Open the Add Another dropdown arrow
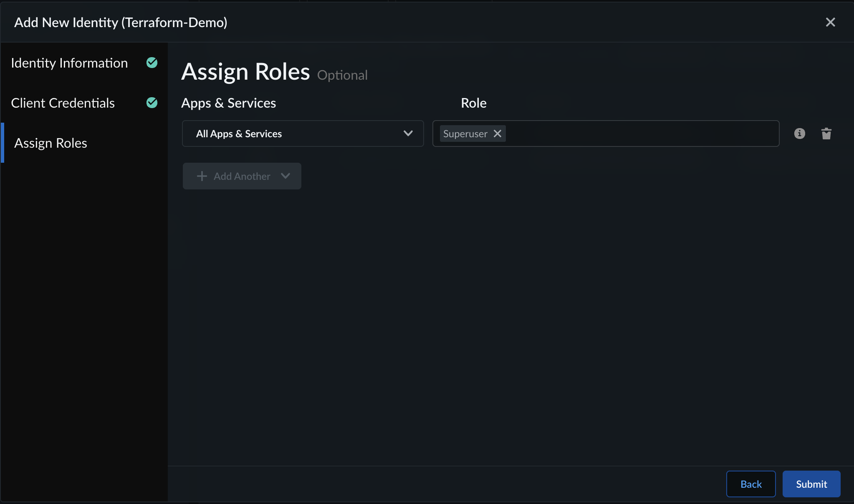The height and width of the screenshot is (504, 854). click(x=286, y=176)
